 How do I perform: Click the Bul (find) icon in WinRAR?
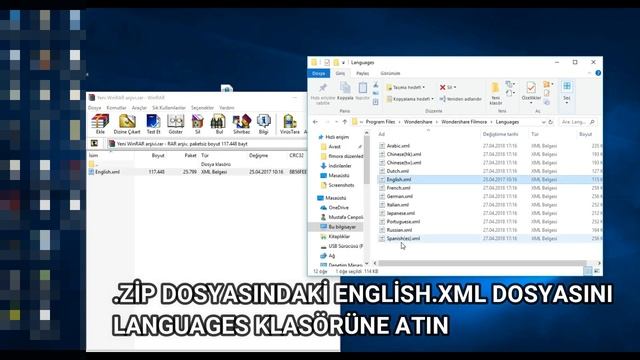[219, 124]
